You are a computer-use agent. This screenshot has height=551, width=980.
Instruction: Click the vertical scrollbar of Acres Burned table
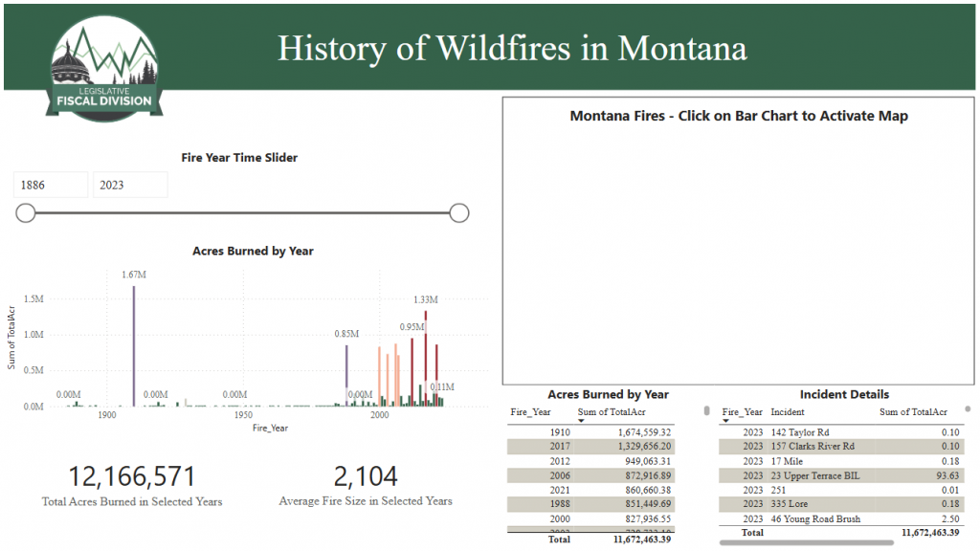tap(707, 411)
